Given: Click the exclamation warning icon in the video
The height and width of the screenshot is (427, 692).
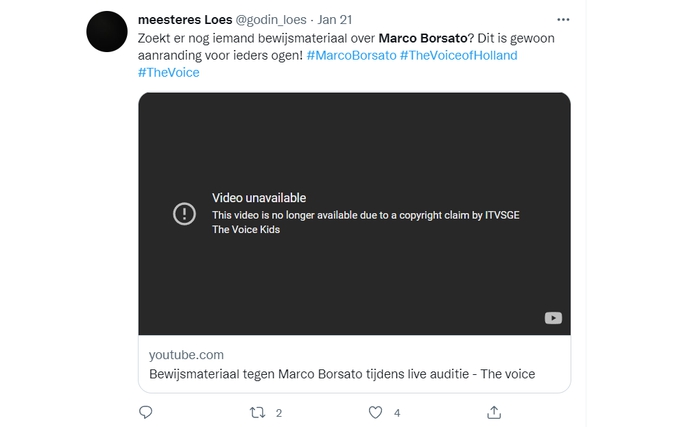Looking at the screenshot, I should coord(184,214).
